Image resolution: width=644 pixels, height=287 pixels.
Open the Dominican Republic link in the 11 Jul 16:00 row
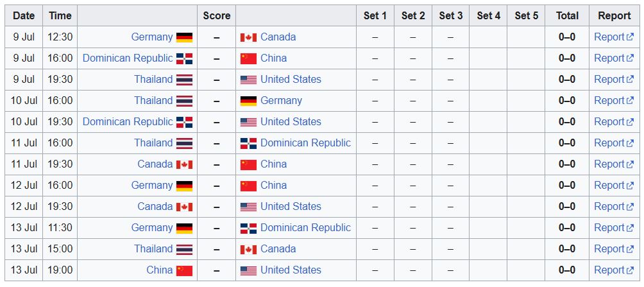point(305,143)
